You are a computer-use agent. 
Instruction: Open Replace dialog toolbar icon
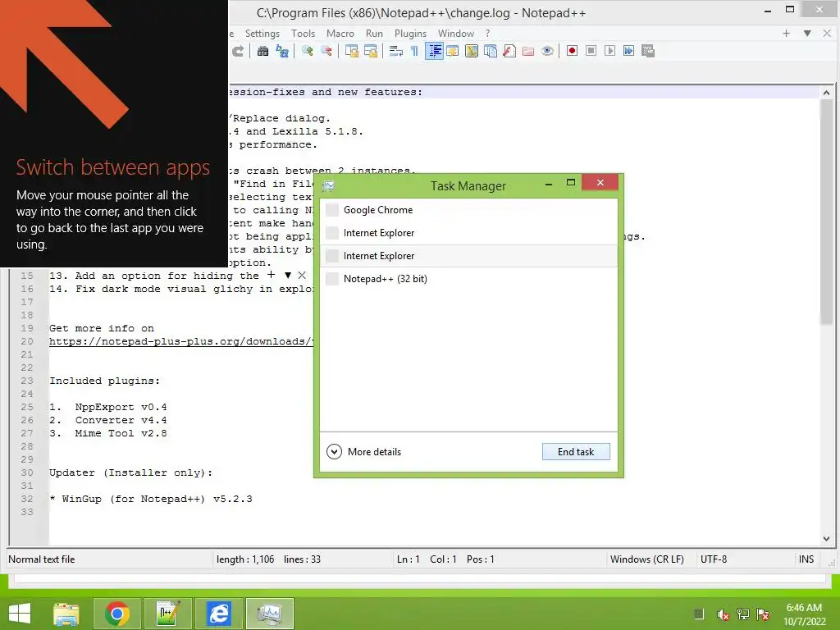pos(282,51)
